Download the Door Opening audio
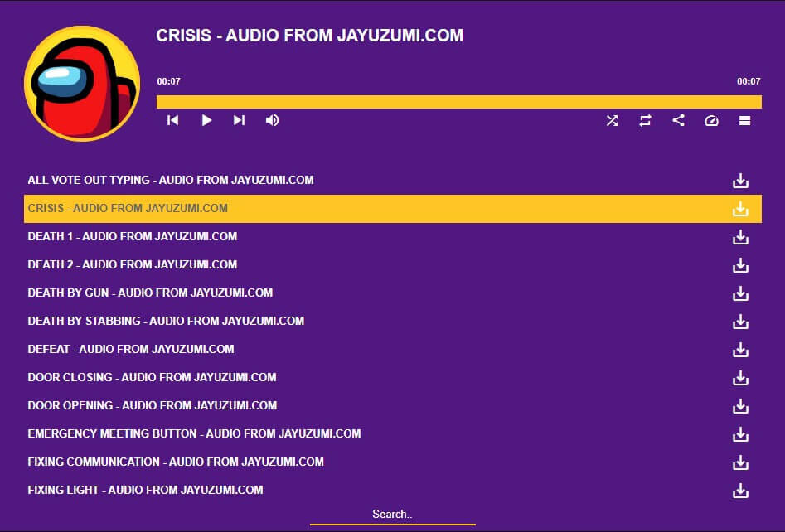Screen dimensions: 785x532 coord(740,406)
